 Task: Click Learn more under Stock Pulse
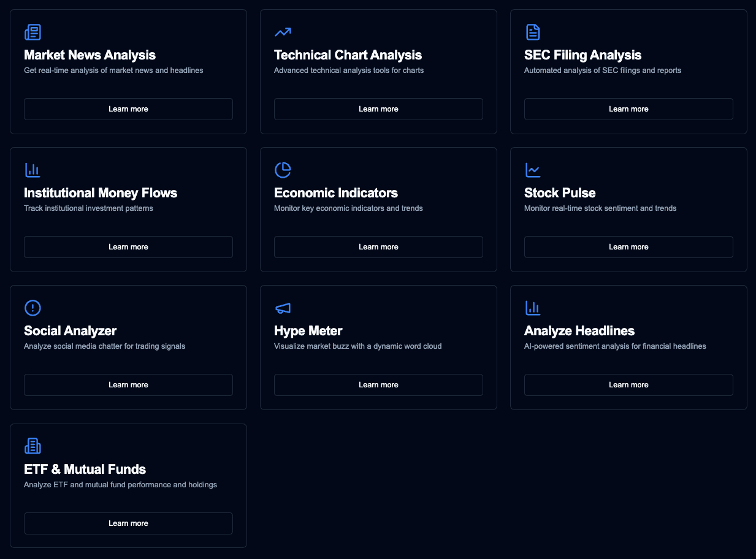tap(628, 246)
